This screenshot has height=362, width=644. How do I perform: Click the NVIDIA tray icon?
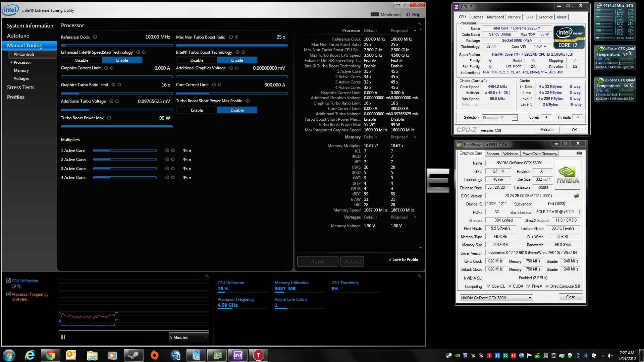click(x=457, y=356)
